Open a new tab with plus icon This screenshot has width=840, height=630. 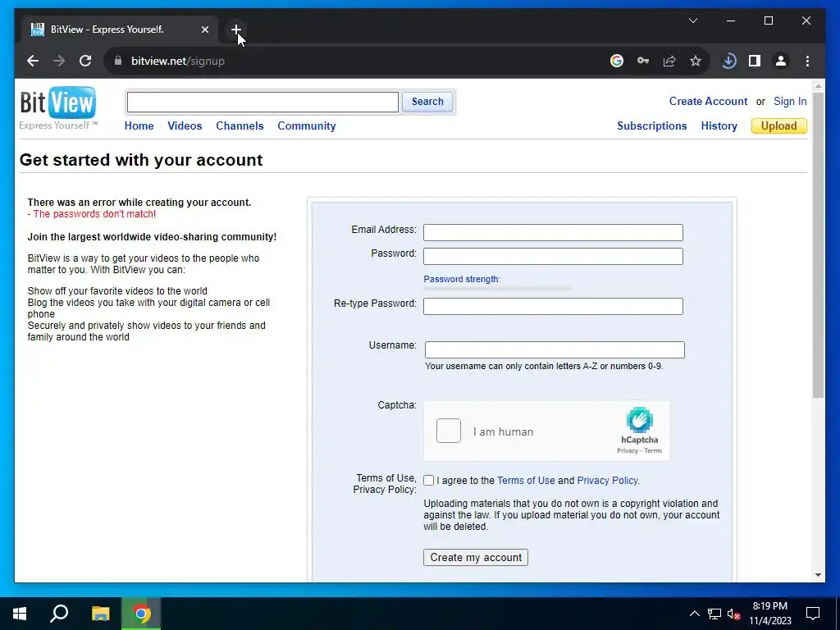tap(235, 30)
